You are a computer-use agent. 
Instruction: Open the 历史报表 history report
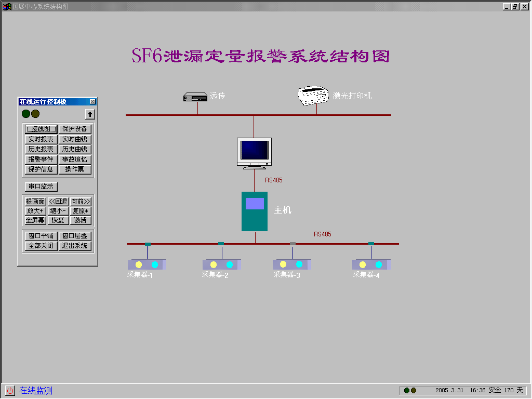pyautogui.click(x=41, y=149)
